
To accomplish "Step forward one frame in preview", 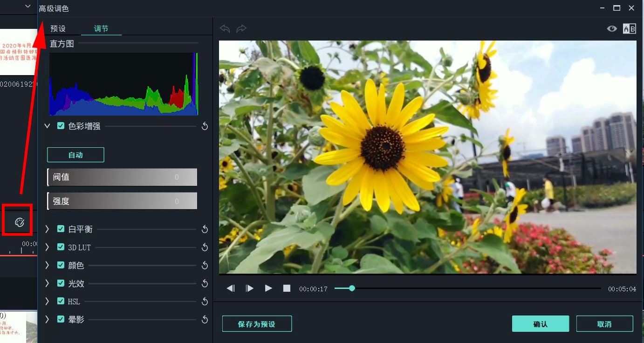I will [x=250, y=288].
